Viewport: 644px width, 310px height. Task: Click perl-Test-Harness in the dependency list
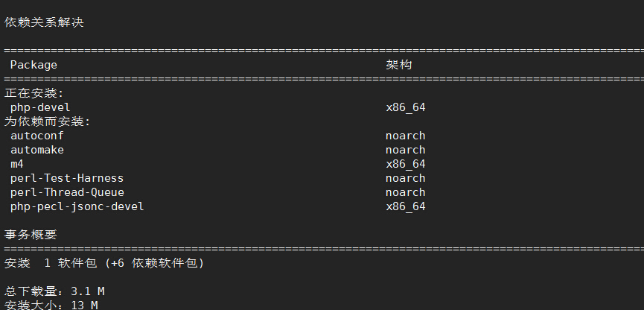67,178
